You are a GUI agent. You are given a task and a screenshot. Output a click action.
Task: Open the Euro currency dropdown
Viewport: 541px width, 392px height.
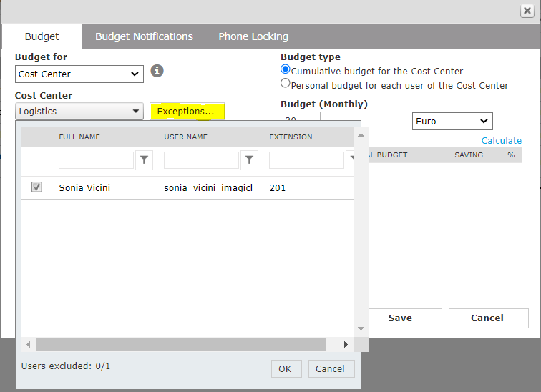click(x=452, y=122)
